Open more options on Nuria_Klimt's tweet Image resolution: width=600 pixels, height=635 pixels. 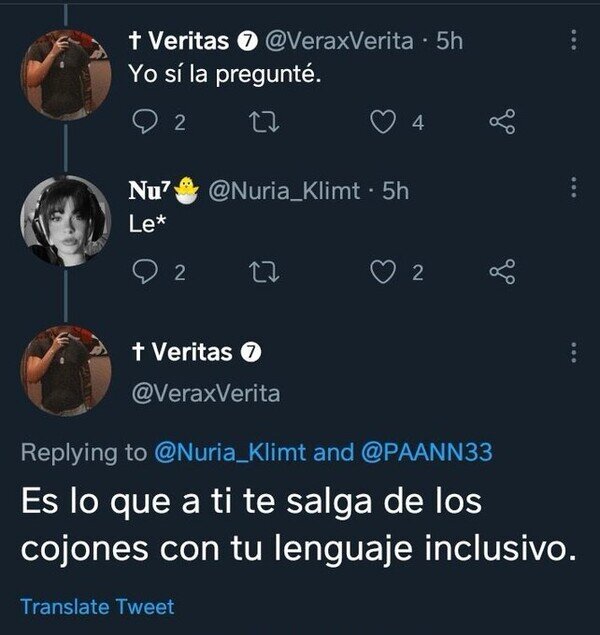click(572, 189)
